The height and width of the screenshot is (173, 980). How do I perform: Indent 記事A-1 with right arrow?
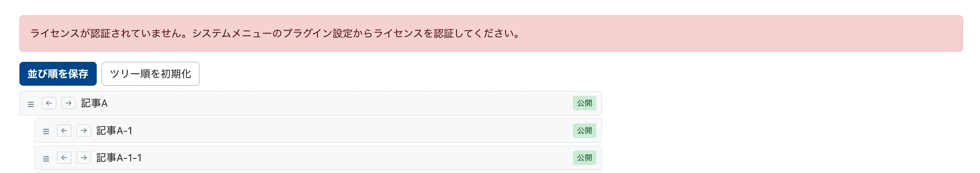pyautogui.click(x=84, y=131)
